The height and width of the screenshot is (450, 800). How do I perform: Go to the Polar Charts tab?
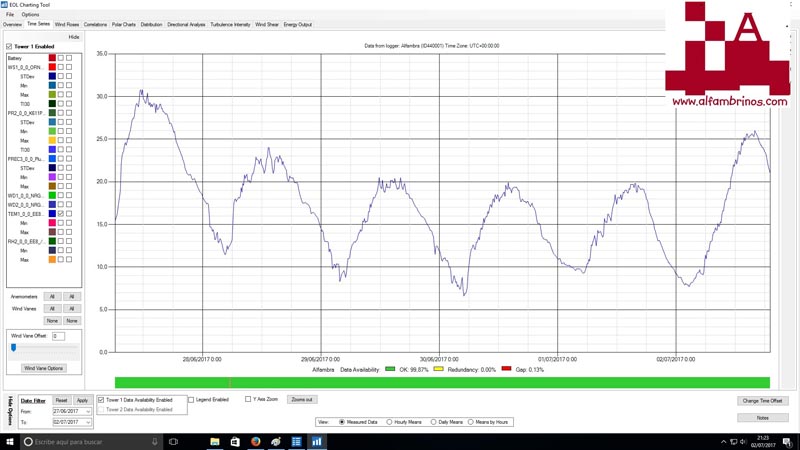(x=124, y=24)
